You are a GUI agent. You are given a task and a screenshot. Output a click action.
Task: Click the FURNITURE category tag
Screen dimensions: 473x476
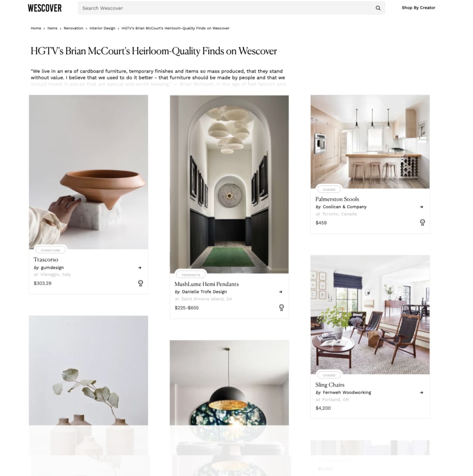(50, 250)
